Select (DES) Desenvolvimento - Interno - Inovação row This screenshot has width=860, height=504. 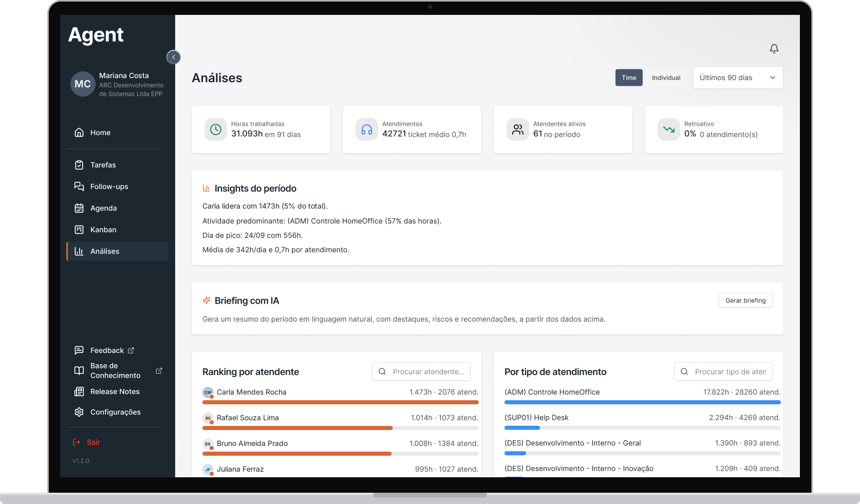point(643,470)
